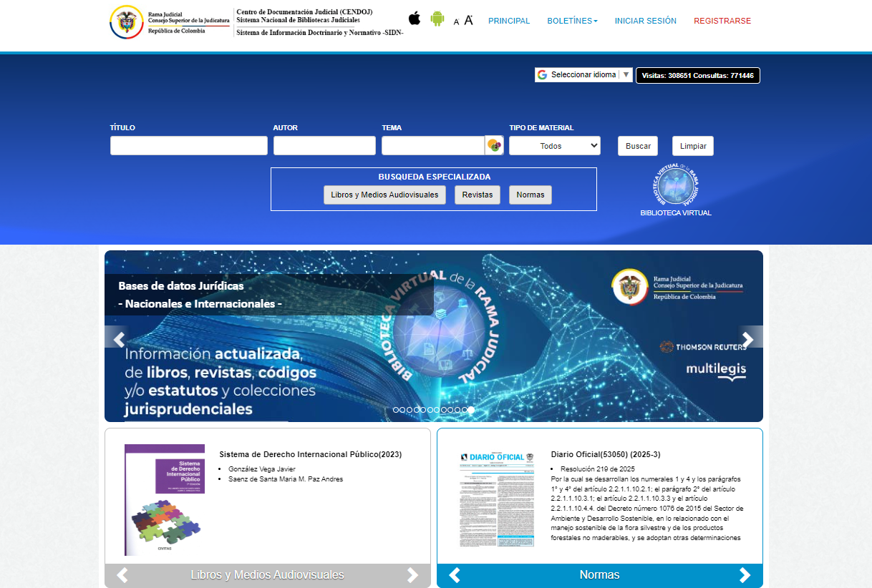This screenshot has width=872, height=588.
Task: Increase font size with large A
Action: pos(468,20)
